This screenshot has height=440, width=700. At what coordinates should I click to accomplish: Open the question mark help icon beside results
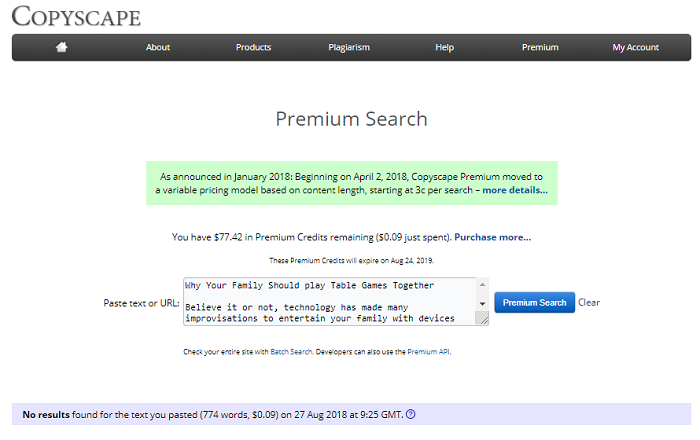pos(411,414)
